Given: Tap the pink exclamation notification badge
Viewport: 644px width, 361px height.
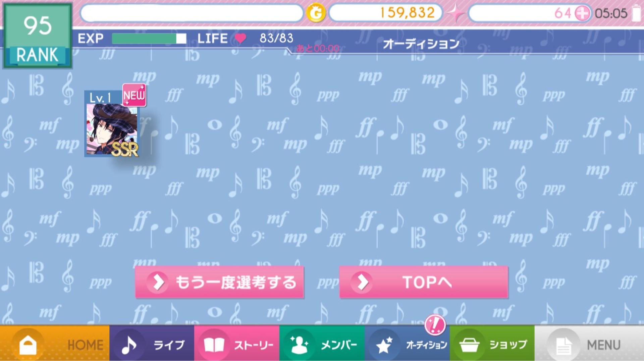Looking at the screenshot, I should pos(435,324).
